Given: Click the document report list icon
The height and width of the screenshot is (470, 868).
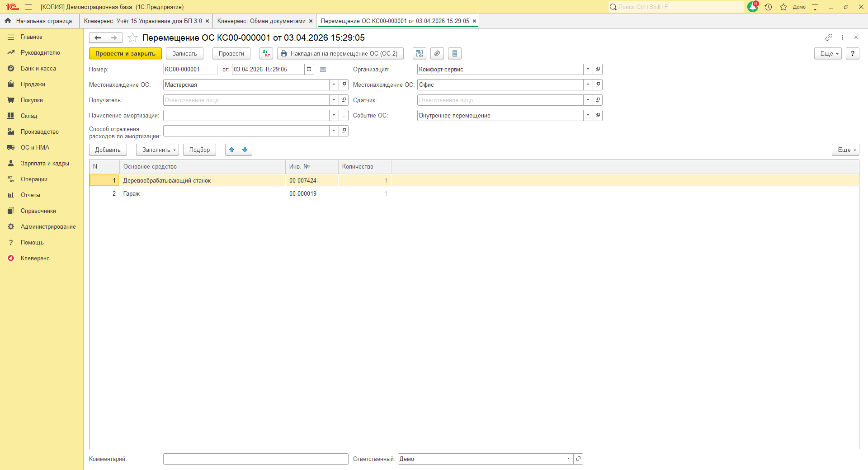Looking at the screenshot, I should point(455,53).
